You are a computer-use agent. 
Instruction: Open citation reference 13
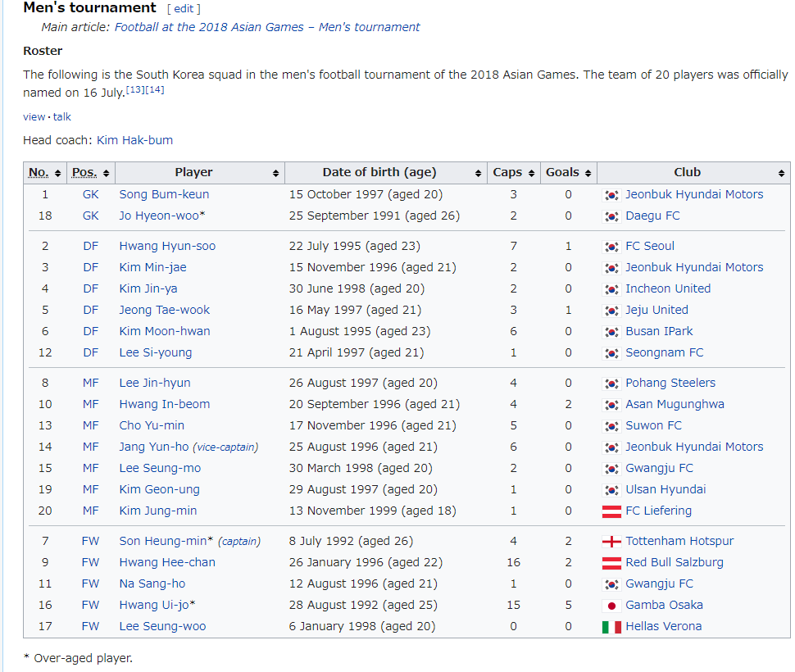[135, 89]
